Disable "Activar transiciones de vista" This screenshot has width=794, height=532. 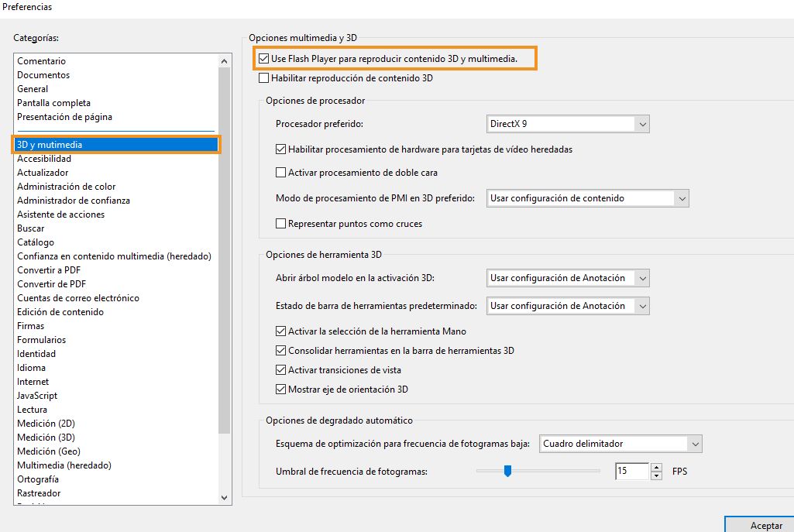click(279, 370)
